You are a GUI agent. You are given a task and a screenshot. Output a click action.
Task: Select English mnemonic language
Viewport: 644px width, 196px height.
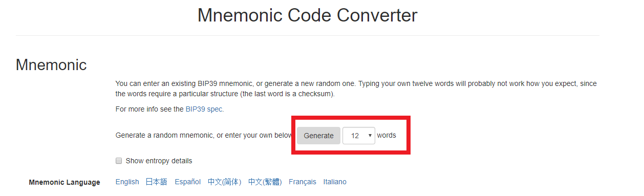(x=127, y=182)
